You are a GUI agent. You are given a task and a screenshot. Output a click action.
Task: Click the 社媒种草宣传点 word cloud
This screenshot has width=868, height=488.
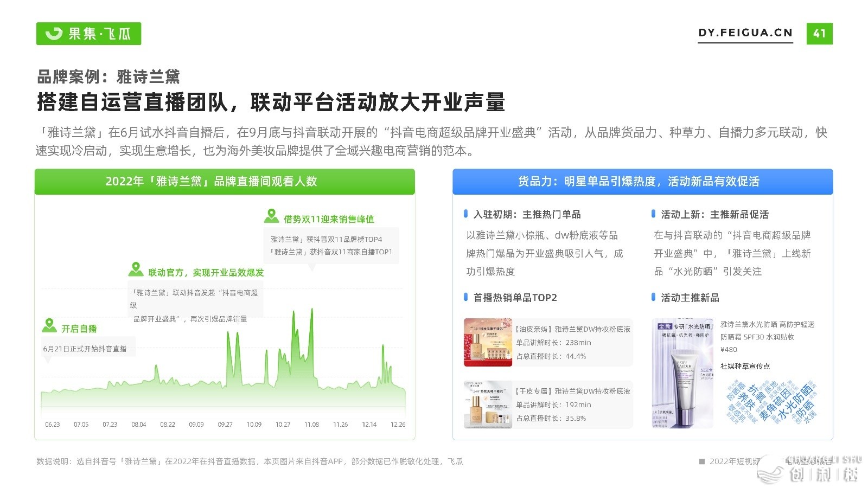coord(770,402)
